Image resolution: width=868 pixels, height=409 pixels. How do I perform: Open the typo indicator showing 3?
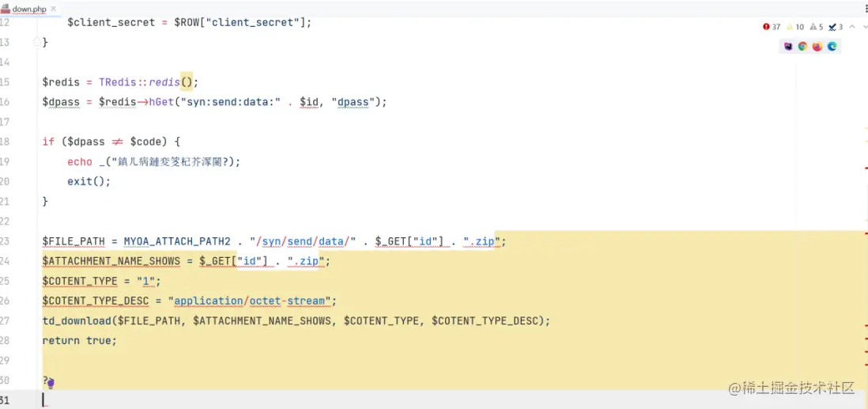point(836,27)
